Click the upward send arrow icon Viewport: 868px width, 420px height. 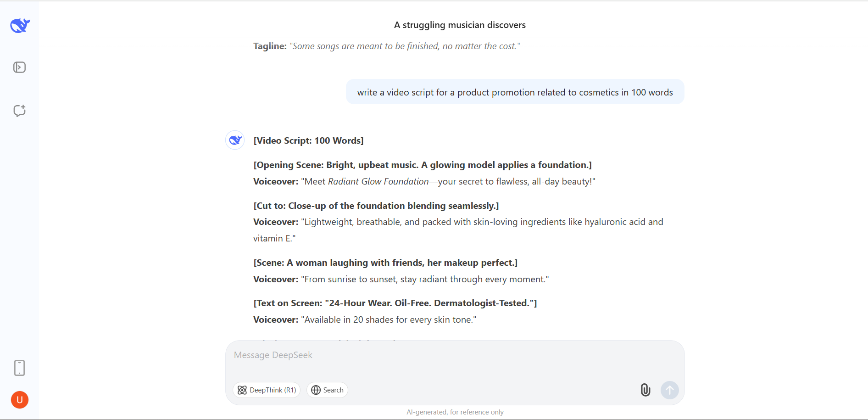tap(669, 390)
